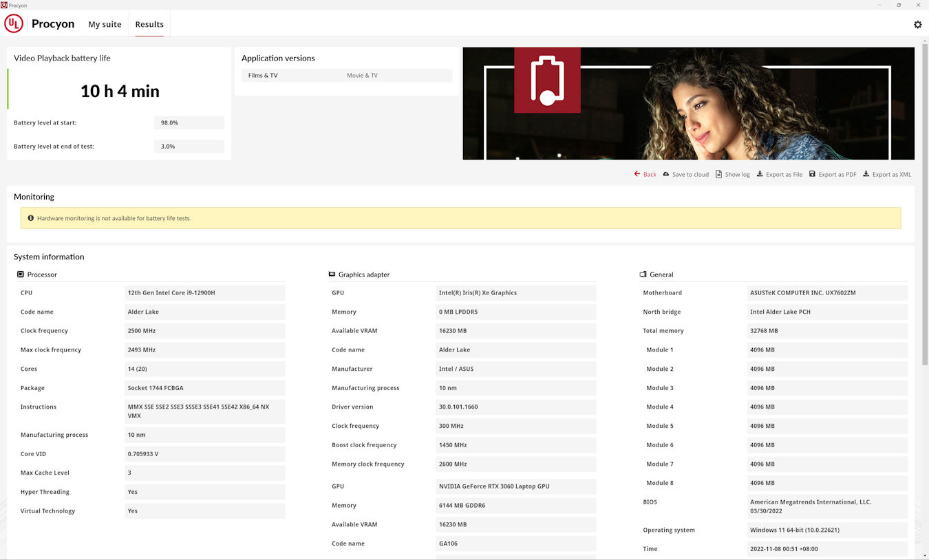Select the Max Cache Level value 3
This screenshot has width=929, height=560.
click(x=205, y=473)
